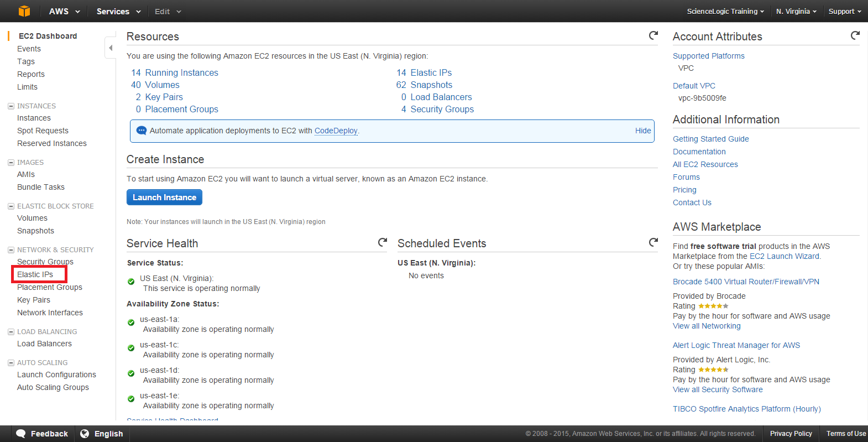The height and width of the screenshot is (442, 868).
Task: Open the CodeDeploy link
Action: click(x=336, y=131)
